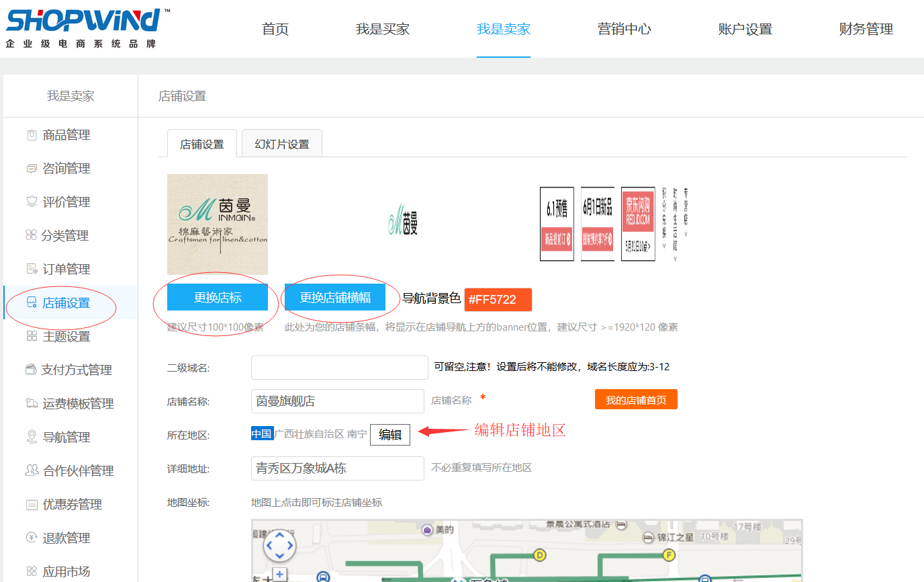Click the store banner image preview

pos(538,224)
